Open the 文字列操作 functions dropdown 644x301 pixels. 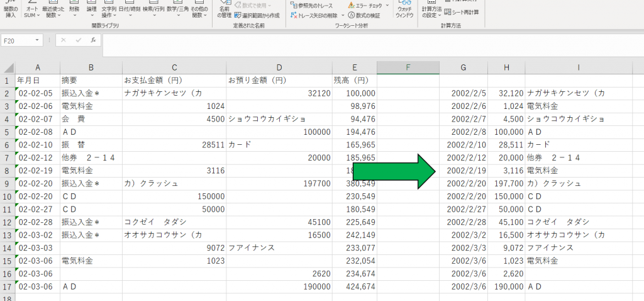(109, 12)
